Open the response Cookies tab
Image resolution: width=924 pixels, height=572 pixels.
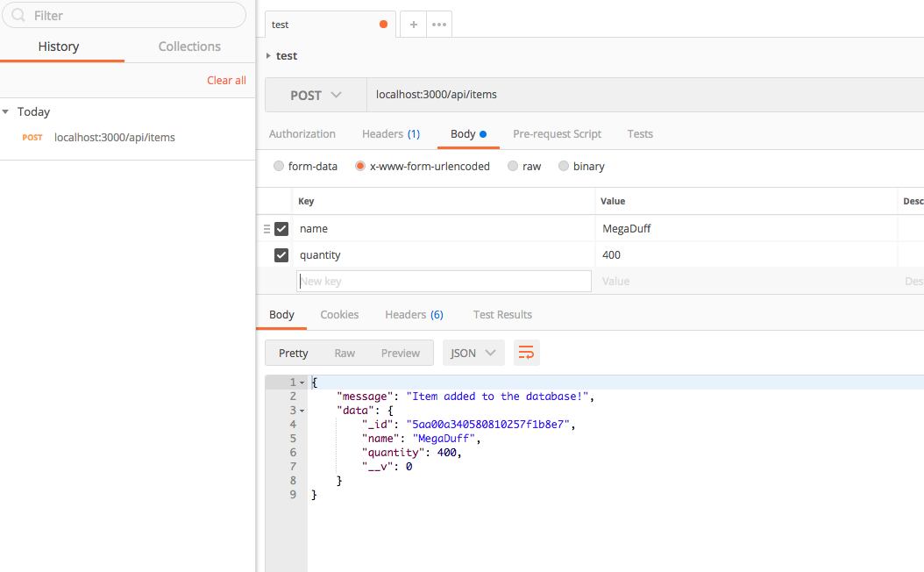coord(339,314)
